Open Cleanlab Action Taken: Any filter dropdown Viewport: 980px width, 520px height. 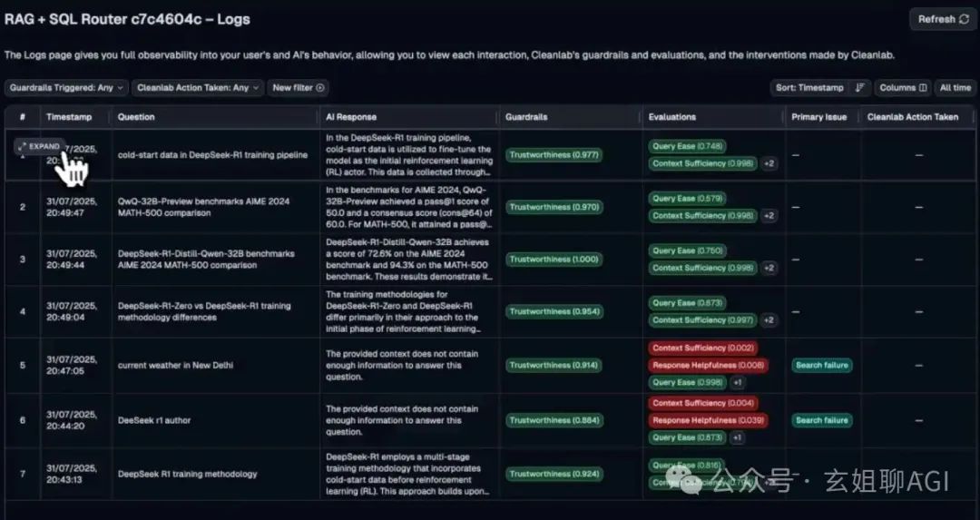point(198,88)
